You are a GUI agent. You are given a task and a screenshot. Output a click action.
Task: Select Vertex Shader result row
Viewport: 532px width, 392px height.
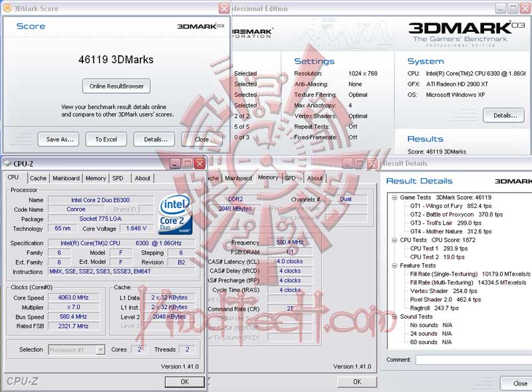[444, 291]
